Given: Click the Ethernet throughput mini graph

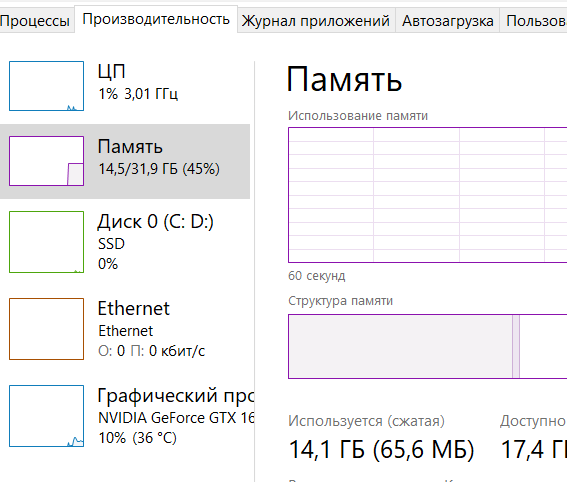Looking at the screenshot, I should 46,329.
